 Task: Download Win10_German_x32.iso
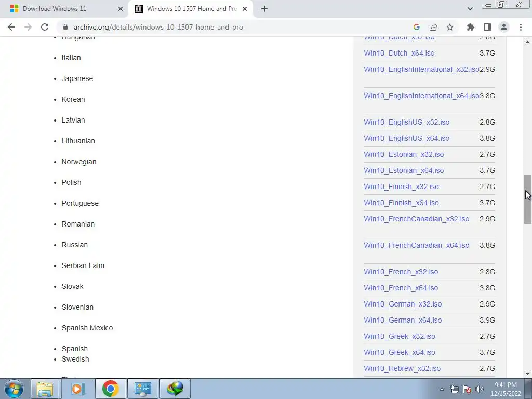click(x=403, y=304)
